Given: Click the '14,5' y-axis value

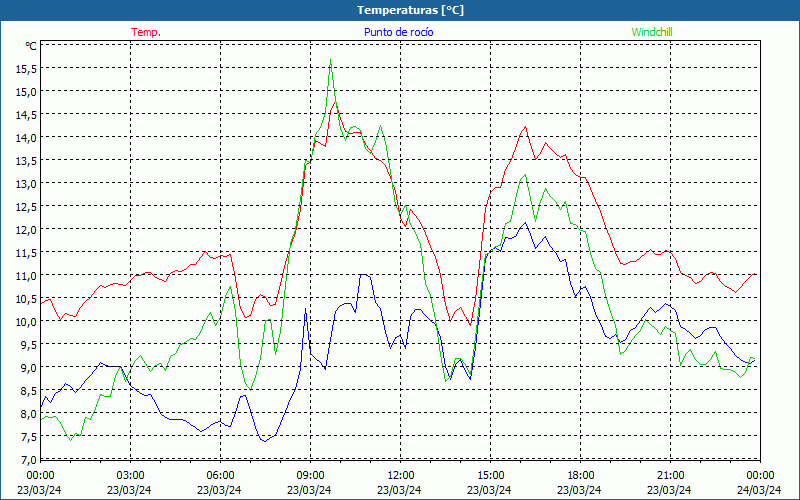Looking at the screenshot, I should coord(27,115).
